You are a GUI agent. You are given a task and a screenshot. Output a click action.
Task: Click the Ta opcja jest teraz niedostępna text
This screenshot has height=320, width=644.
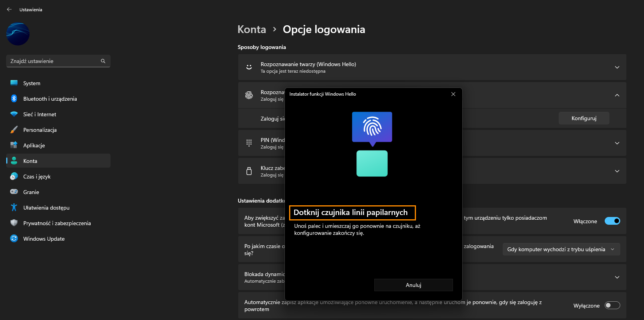[293, 71]
